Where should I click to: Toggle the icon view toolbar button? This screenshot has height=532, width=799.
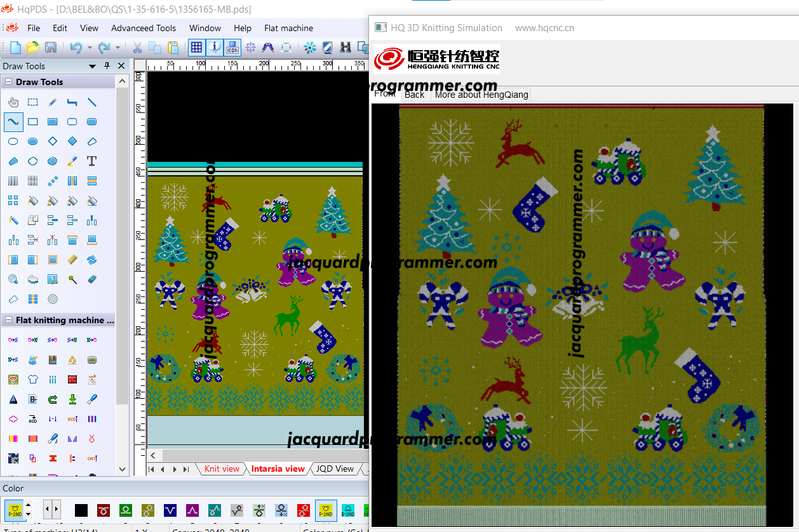tap(232, 48)
